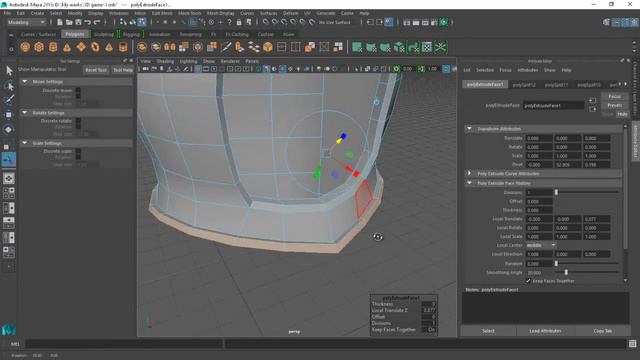Create a polygon torus from the shelf

(x=95, y=47)
